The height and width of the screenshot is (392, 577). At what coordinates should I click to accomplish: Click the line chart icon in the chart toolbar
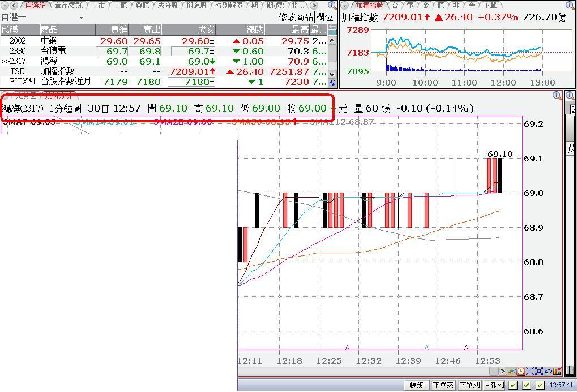pyautogui.click(x=511, y=371)
